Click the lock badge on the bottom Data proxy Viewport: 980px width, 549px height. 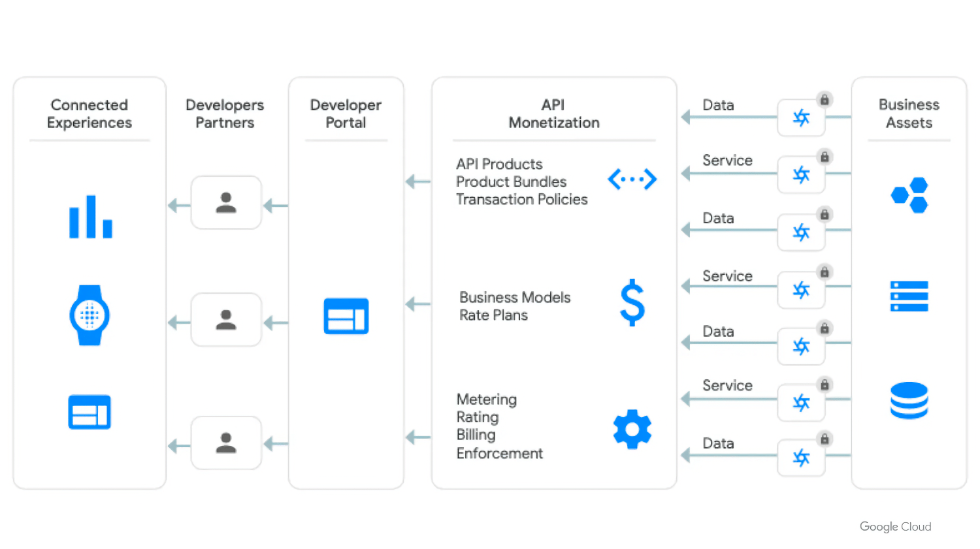pos(825,439)
